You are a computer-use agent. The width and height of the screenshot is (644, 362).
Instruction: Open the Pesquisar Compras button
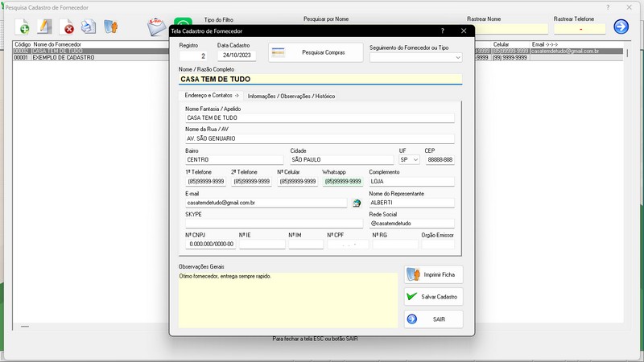[316, 52]
